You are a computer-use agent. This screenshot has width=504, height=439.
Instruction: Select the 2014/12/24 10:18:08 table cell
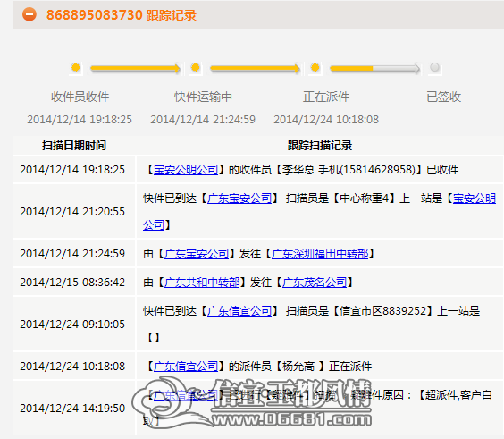tap(74, 366)
